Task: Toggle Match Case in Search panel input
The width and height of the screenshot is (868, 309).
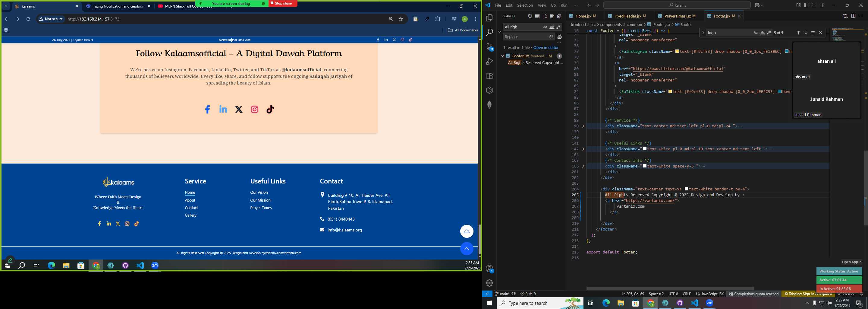Action: pos(545,27)
